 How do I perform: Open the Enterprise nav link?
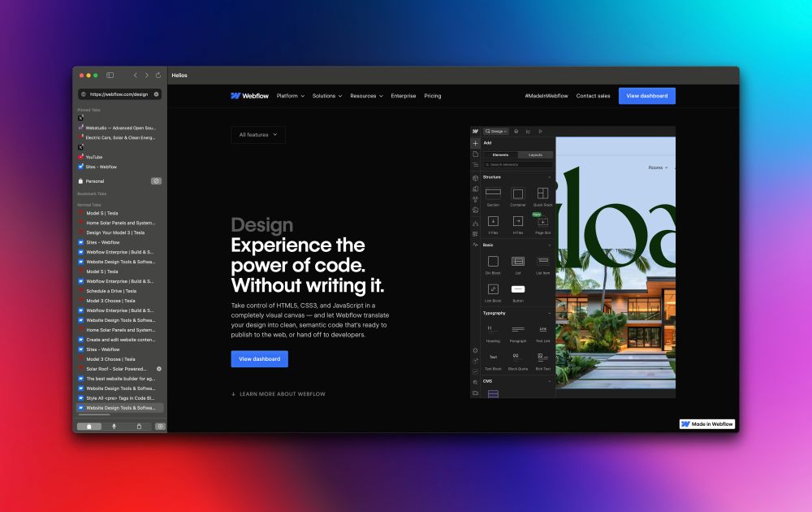[404, 96]
